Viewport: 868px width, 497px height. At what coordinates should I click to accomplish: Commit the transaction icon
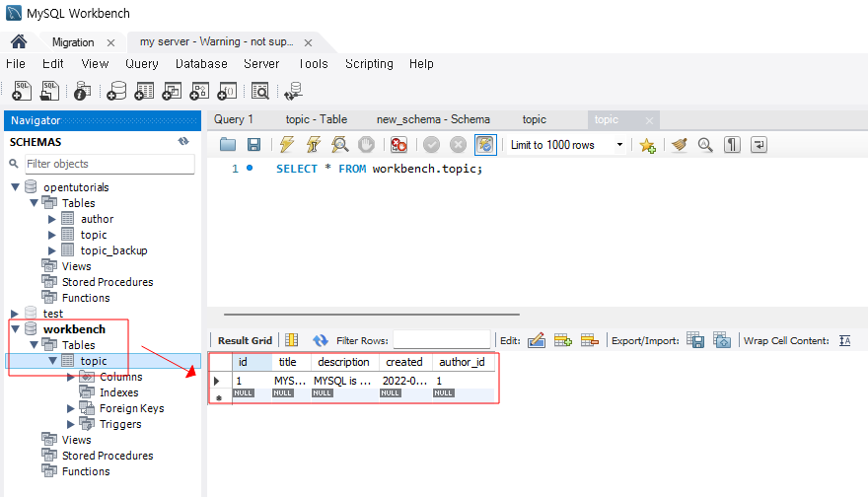click(x=431, y=145)
